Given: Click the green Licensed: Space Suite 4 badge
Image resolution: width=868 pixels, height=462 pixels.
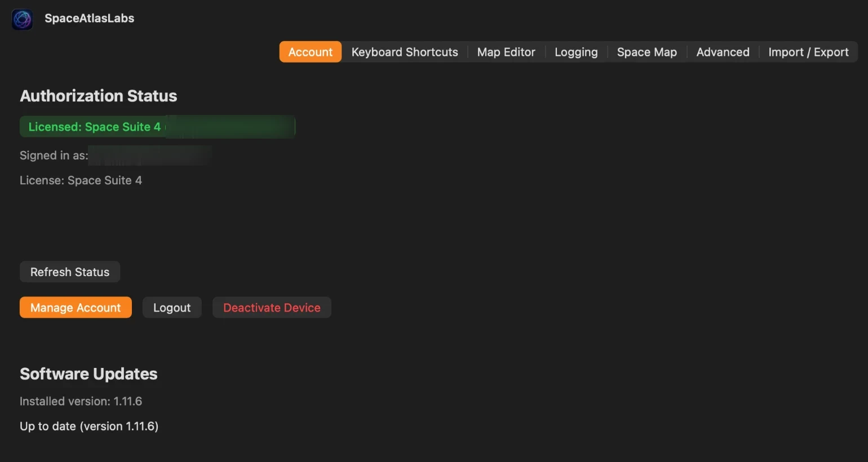Looking at the screenshot, I should (158, 127).
